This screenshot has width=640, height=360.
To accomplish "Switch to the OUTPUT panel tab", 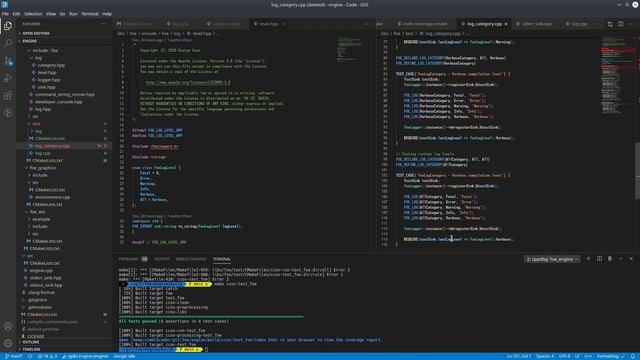I will (162, 259).
